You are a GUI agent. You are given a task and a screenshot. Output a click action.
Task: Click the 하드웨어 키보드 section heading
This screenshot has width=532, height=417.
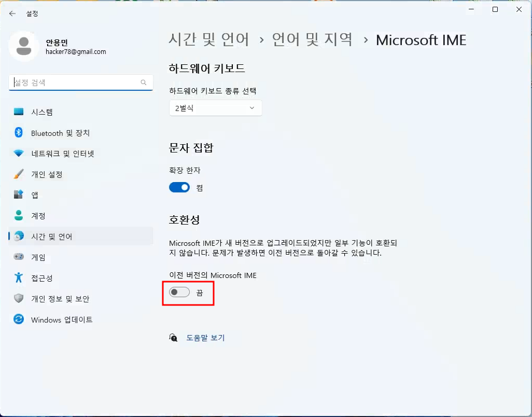[206, 68]
